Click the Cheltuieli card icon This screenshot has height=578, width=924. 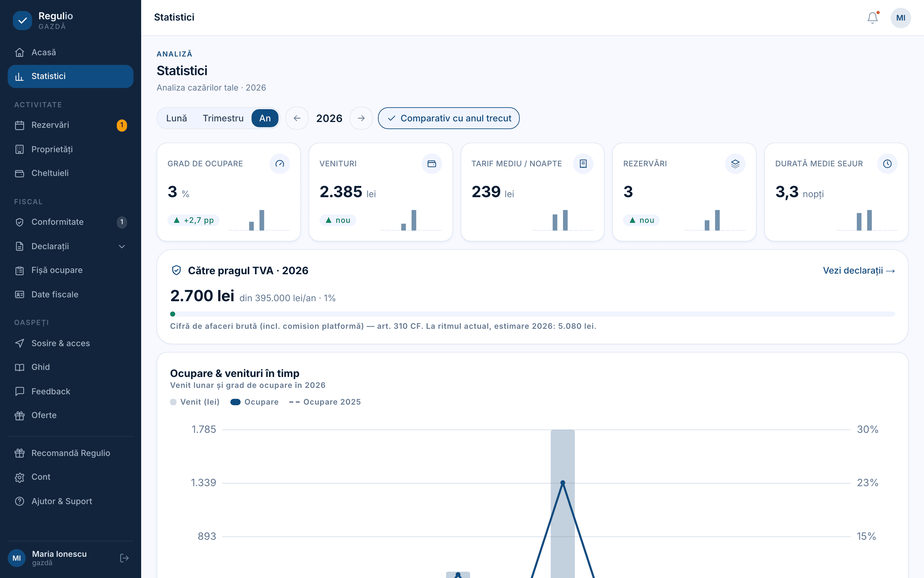(x=20, y=173)
